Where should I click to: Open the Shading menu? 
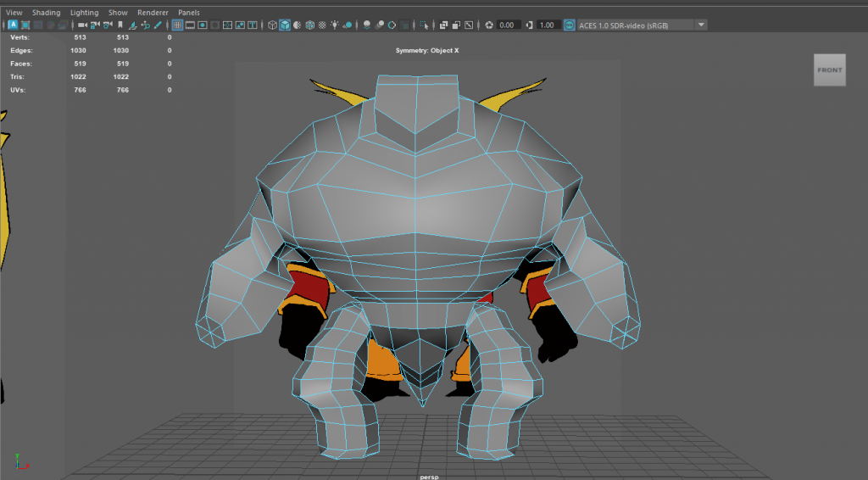(46, 12)
